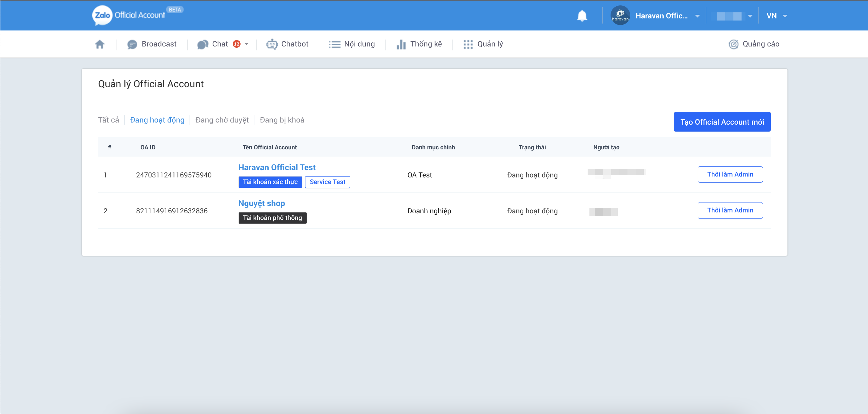
Task: Click the Doanh nghiệp category cell
Action: pyautogui.click(x=429, y=211)
